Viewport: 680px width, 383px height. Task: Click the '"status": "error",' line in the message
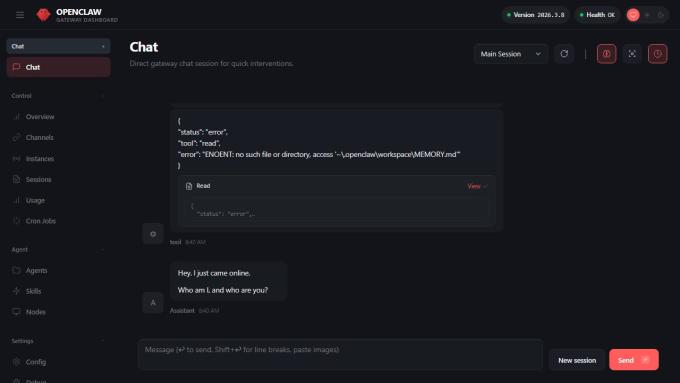point(203,132)
